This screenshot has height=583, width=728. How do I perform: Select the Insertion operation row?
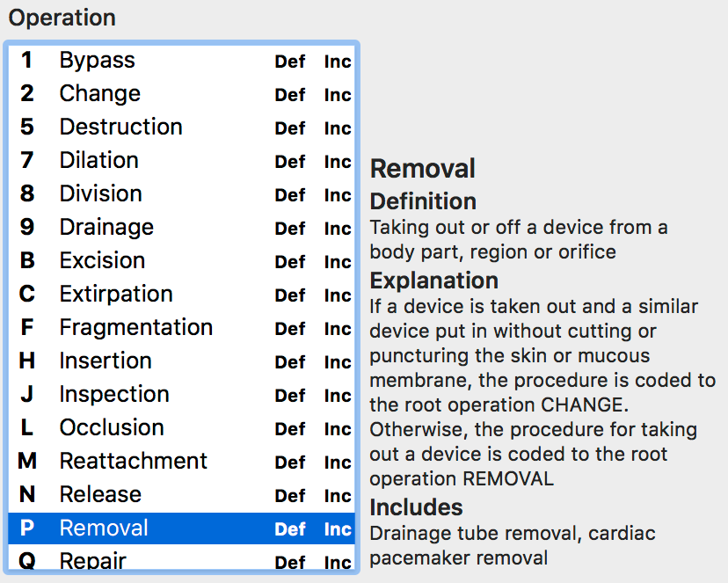(x=181, y=361)
